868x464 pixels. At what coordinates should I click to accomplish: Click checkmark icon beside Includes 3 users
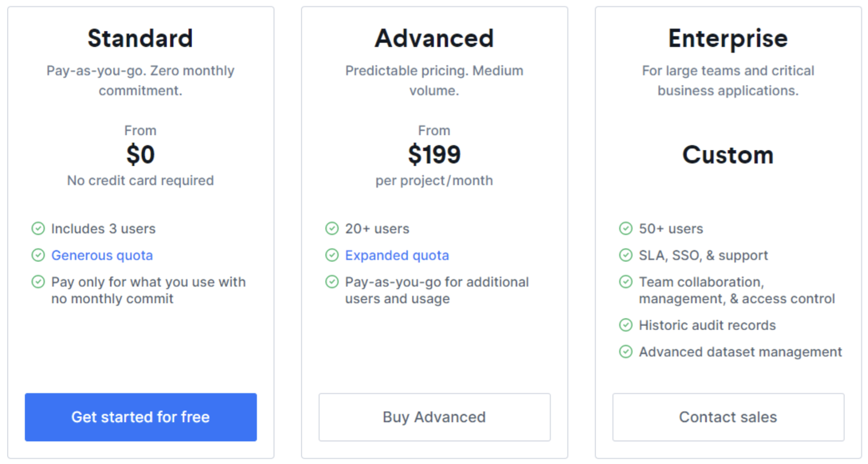pos(38,229)
